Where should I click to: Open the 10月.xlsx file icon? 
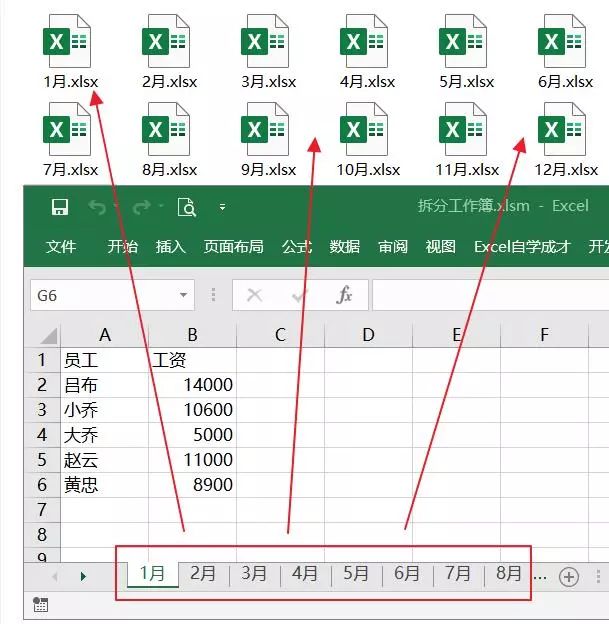364,129
